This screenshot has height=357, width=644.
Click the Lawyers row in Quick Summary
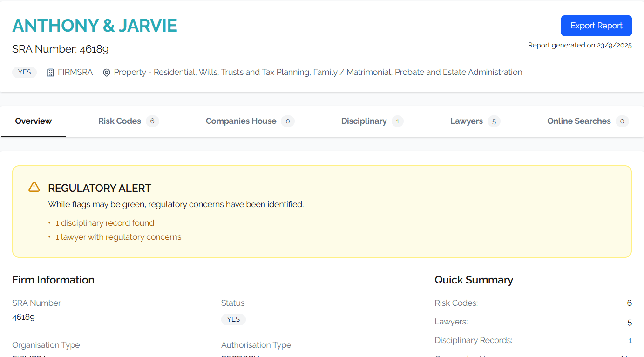[533, 322]
